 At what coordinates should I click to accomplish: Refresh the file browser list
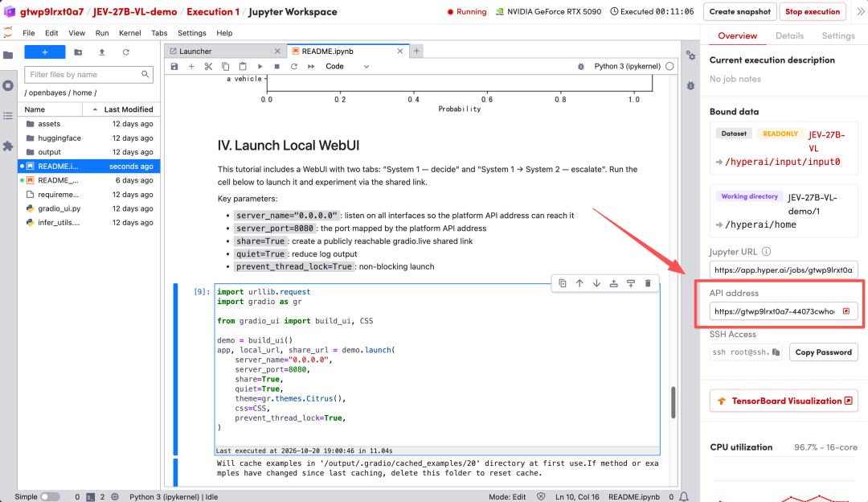tap(125, 52)
